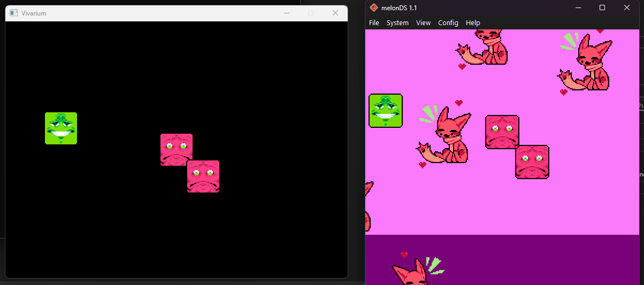Viewport: 644px width, 285px height.
Task: Open the Help menu in melonDS
Action: tap(473, 22)
